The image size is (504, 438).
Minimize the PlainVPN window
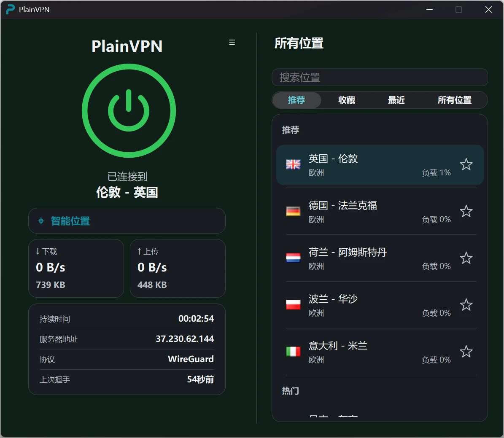tap(429, 9)
